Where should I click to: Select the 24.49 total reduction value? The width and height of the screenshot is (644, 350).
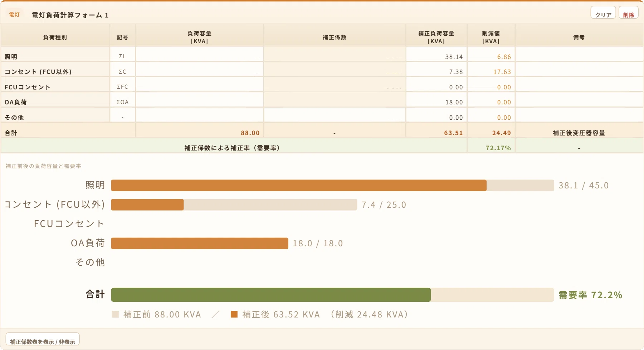click(501, 133)
